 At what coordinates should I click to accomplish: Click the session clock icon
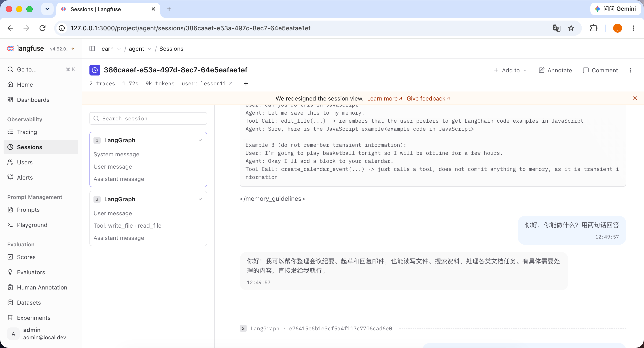click(x=95, y=70)
